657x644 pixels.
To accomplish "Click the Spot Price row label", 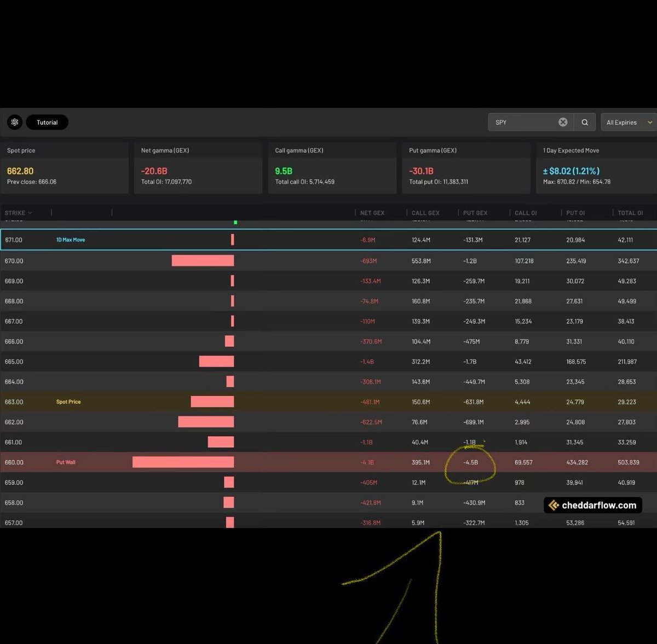I will (68, 402).
